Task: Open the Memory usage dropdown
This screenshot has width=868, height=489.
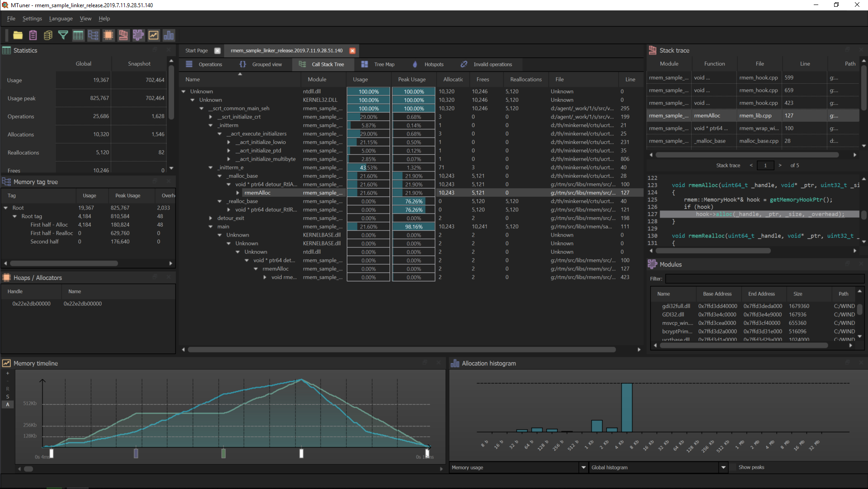Action: [583, 467]
